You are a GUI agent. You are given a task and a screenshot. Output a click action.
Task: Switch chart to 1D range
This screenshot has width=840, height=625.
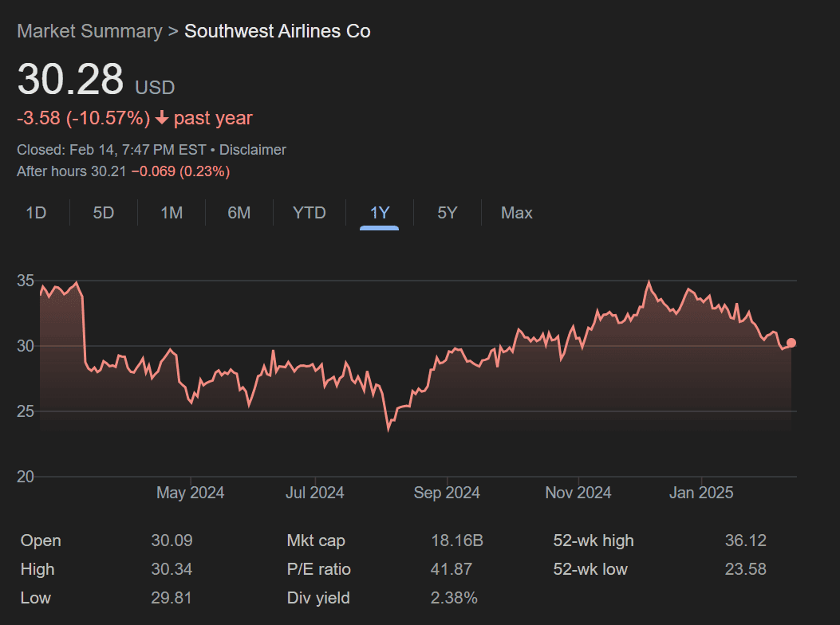[x=36, y=213]
